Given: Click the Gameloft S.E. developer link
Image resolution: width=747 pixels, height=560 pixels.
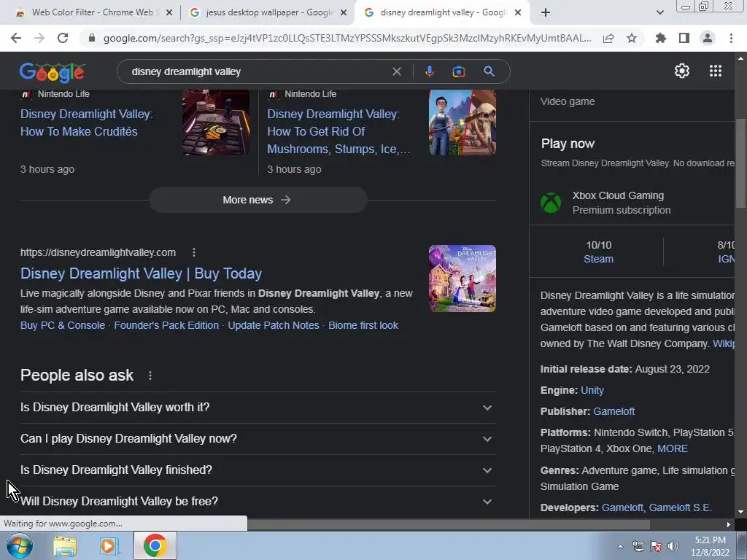Looking at the screenshot, I should tap(681, 507).
